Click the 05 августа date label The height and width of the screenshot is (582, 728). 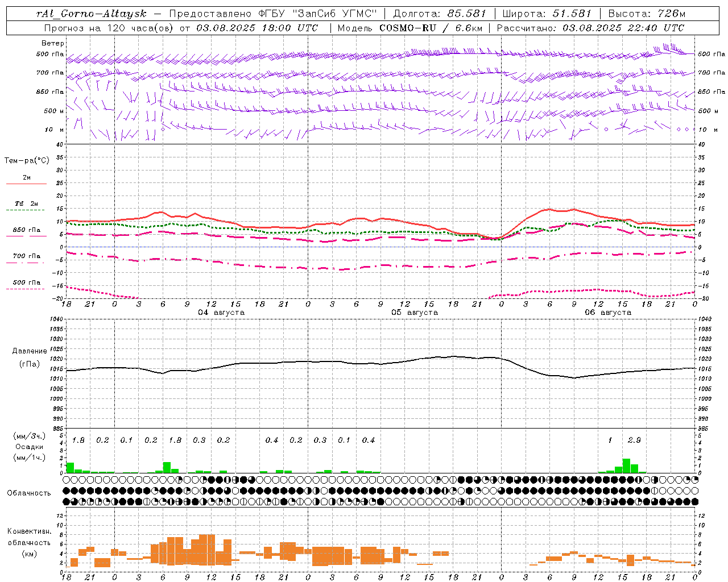point(415,313)
